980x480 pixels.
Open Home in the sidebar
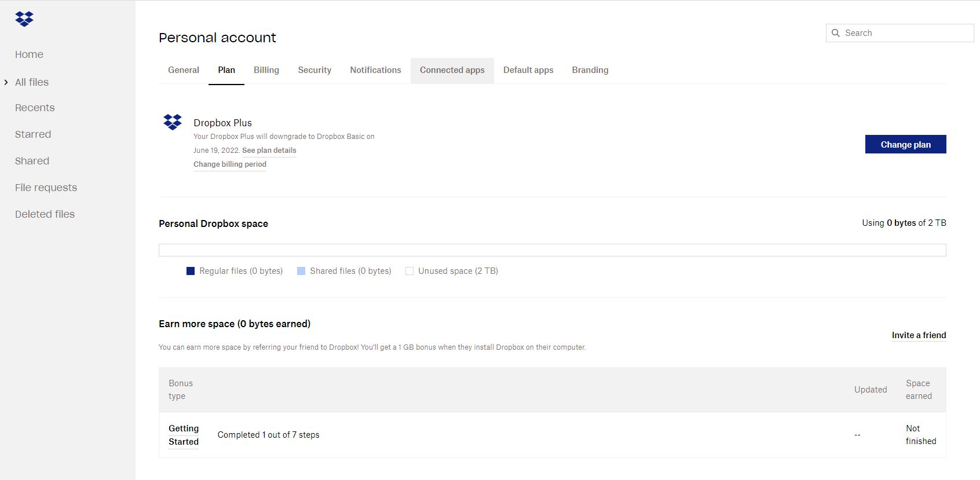pyautogui.click(x=29, y=54)
